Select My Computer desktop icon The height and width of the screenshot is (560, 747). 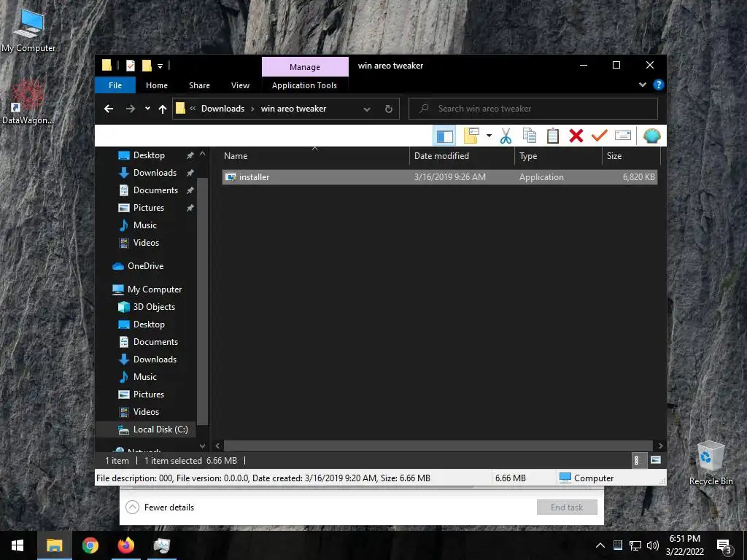tap(28, 29)
